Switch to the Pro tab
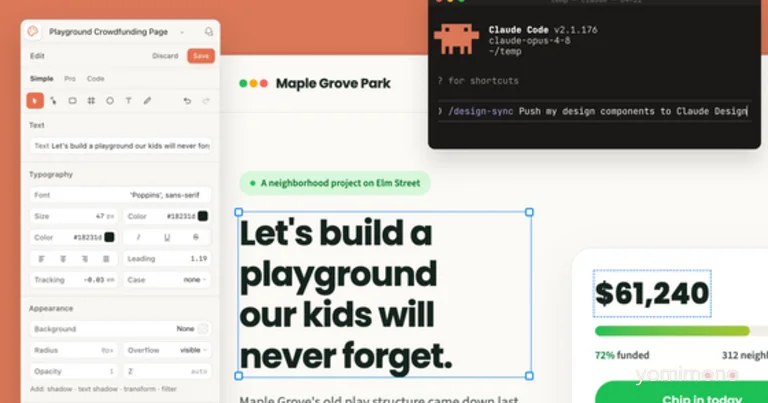This screenshot has width=768, height=403. [70, 78]
